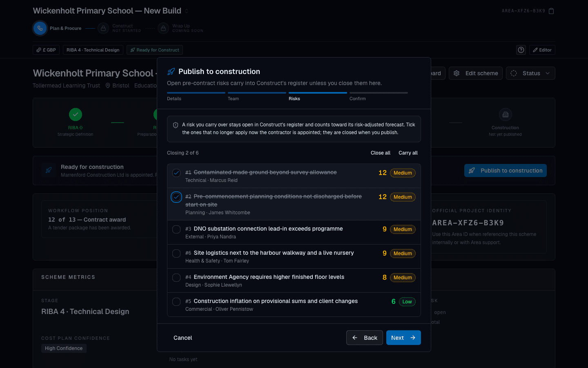This screenshot has width=588, height=368.
Task: Click the Construct phase lock icon
Action: coord(103,28)
